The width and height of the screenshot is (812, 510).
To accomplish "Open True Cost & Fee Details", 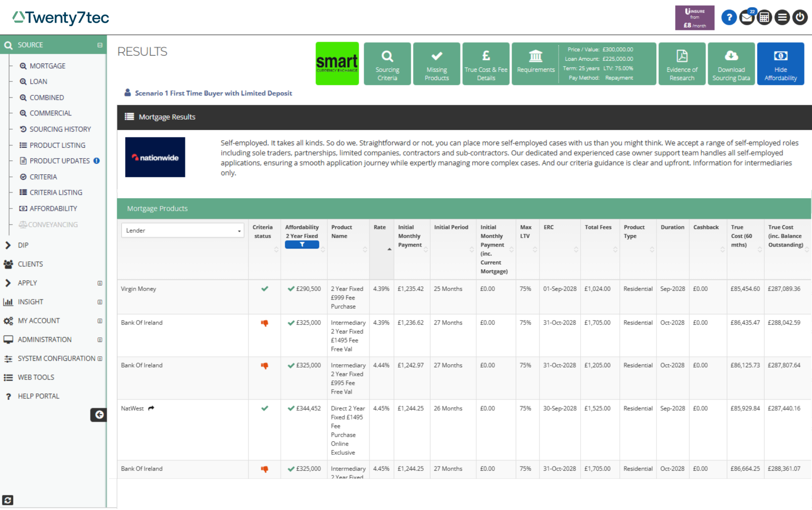I will pos(486,63).
